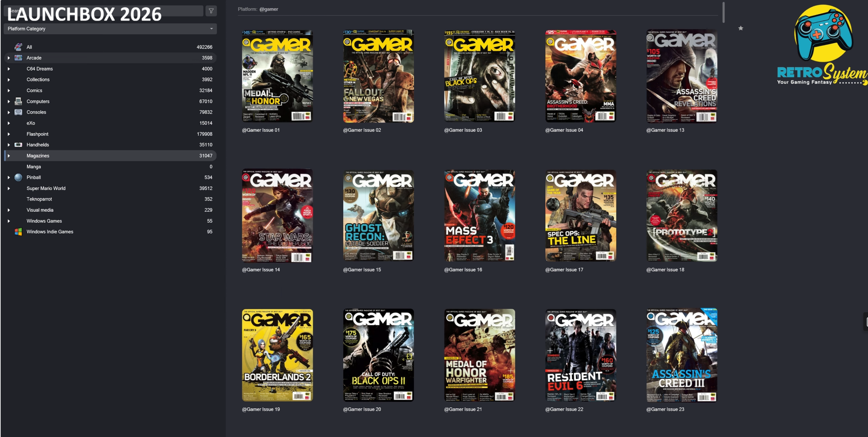Click the Computers category icon
Viewport: 868px width, 437px height.
[x=18, y=101]
